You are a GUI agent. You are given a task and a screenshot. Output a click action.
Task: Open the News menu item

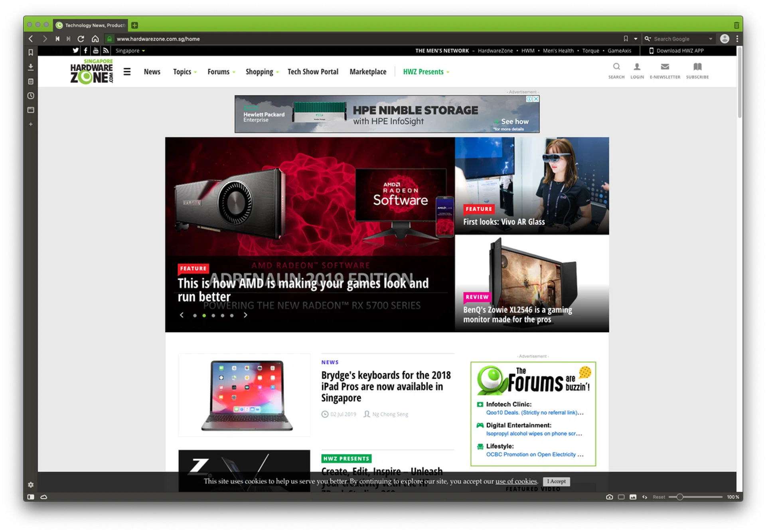[152, 72]
